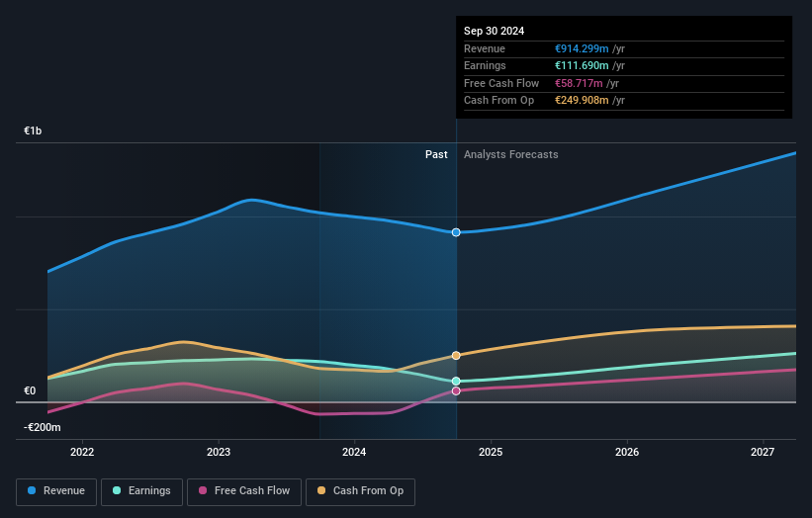The height and width of the screenshot is (518, 812).
Task: Select the 2025 x-axis label
Action: 491,453
